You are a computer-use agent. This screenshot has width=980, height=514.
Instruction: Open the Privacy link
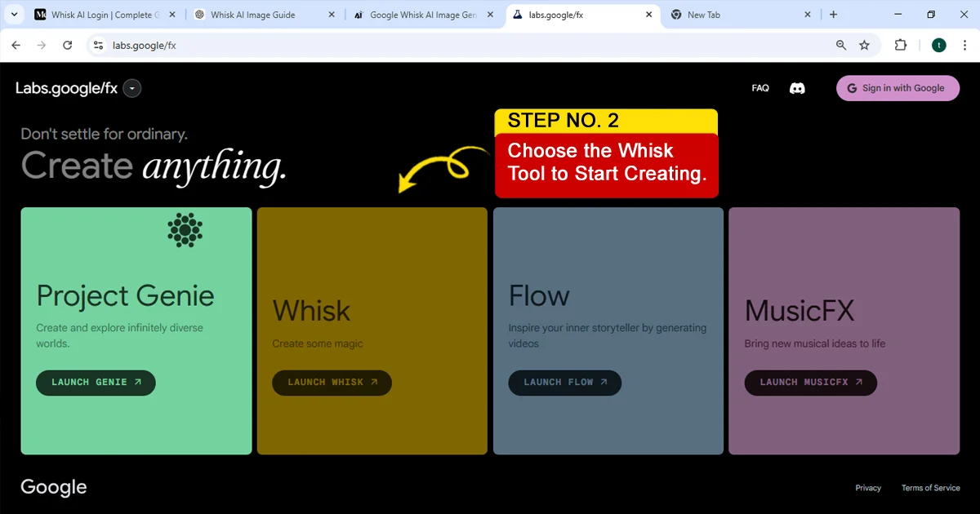click(868, 488)
